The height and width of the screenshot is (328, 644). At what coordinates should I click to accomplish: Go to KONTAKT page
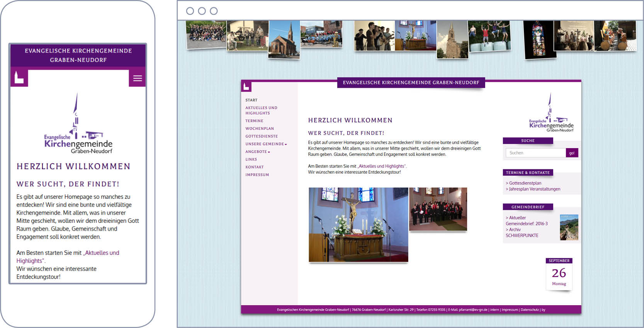point(255,167)
